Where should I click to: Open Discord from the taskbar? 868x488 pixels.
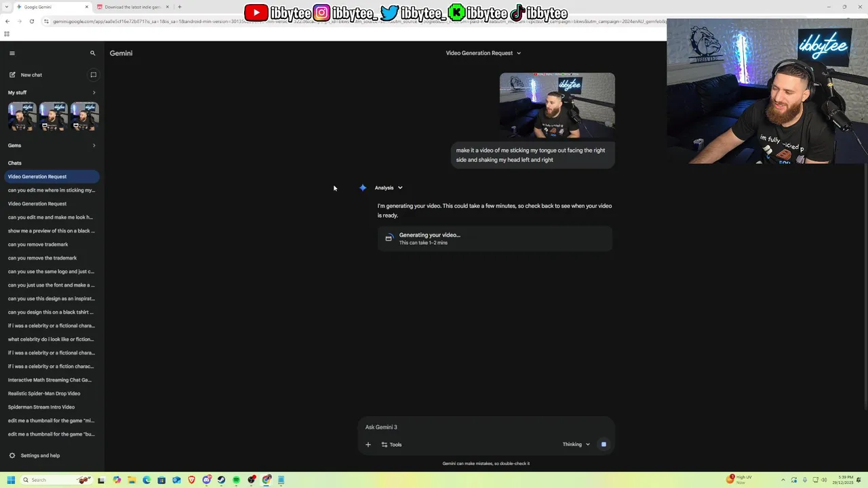207,480
